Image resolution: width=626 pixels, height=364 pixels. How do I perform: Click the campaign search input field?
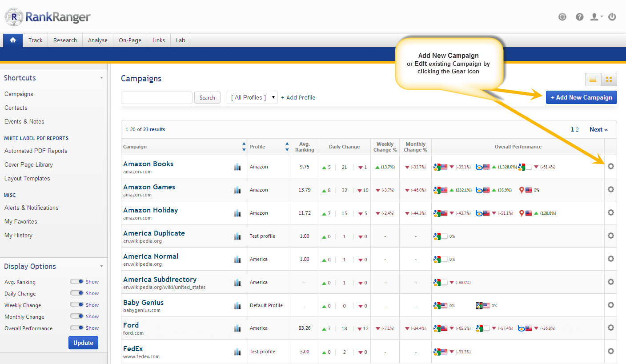click(x=156, y=98)
